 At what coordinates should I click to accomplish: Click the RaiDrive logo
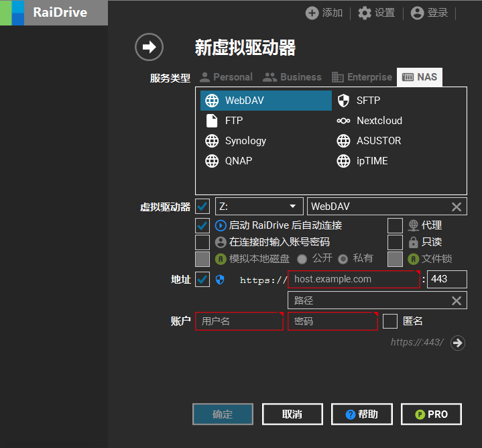pos(12,13)
